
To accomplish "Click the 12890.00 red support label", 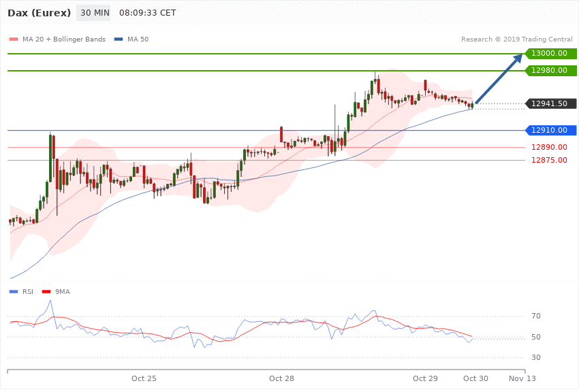I will [549, 147].
